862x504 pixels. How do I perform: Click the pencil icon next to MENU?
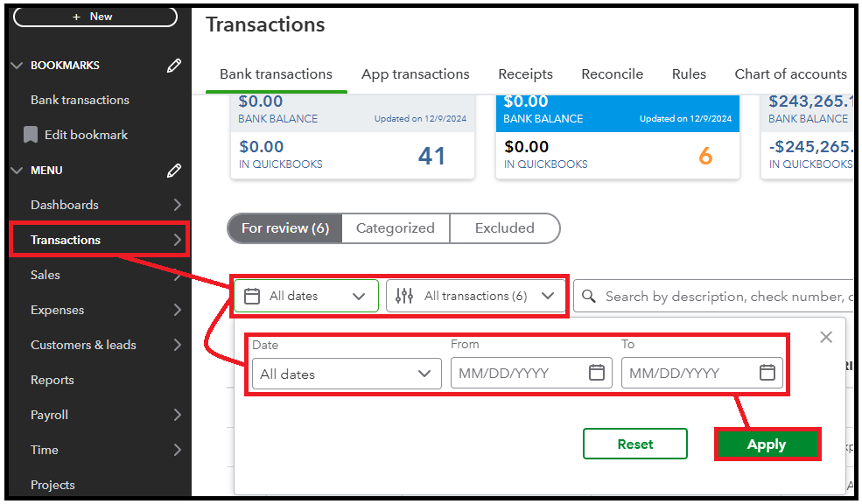[173, 171]
